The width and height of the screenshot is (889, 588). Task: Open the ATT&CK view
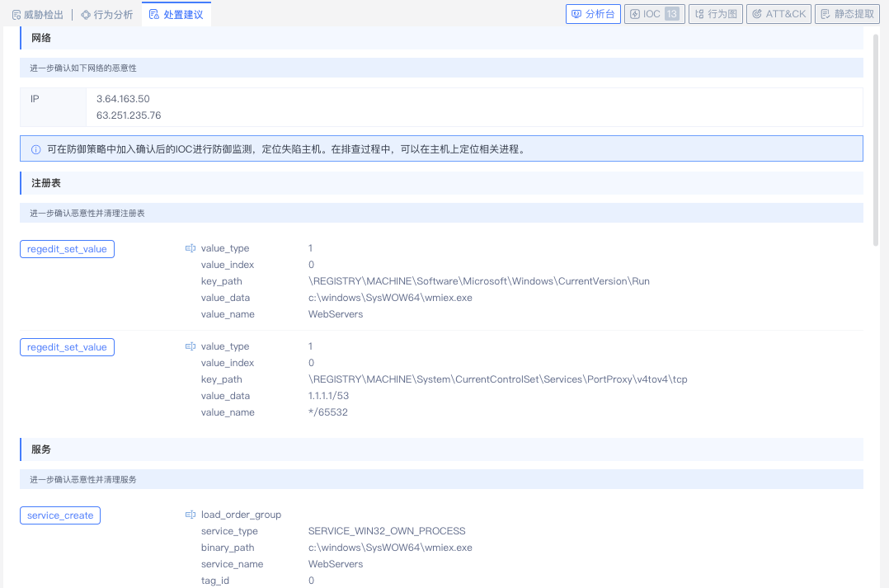778,14
